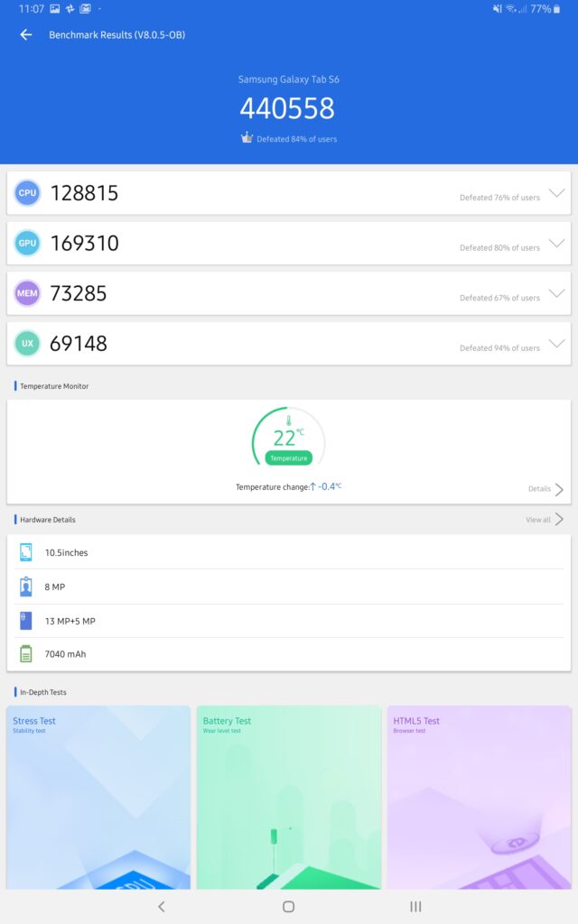This screenshot has height=924, width=578.
Task: Click CPU score 128815
Action: [x=84, y=193]
